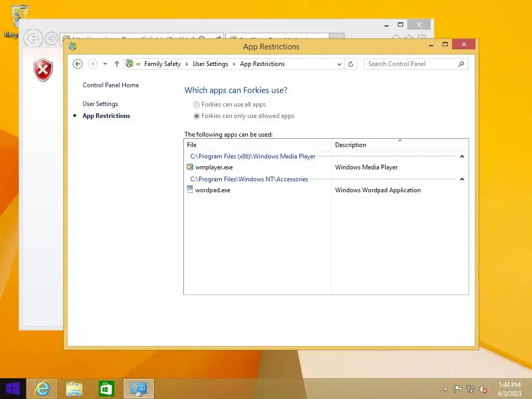532x399 pixels.
Task: Select Forkies can use all apps
Action: pyautogui.click(x=196, y=104)
